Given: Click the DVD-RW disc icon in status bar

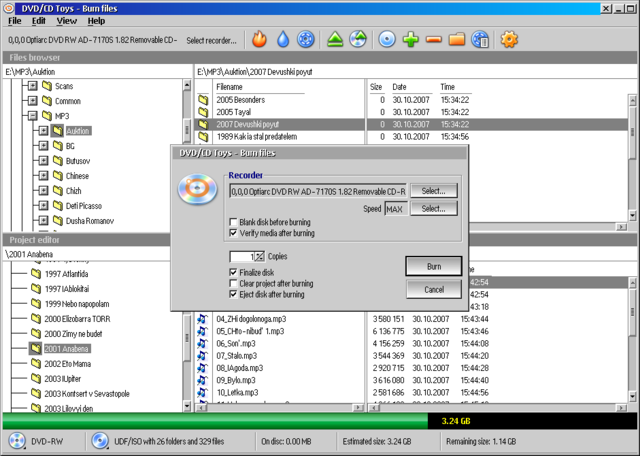Looking at the screenshot, I should 17,441.
